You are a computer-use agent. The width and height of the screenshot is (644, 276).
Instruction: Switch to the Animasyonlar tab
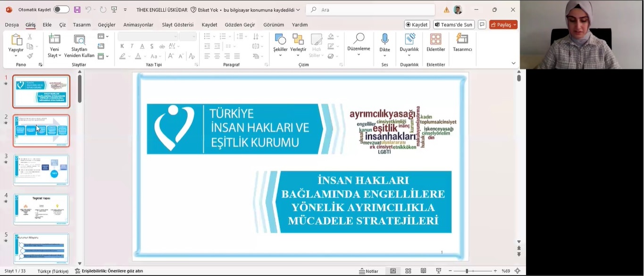[138, 24]
